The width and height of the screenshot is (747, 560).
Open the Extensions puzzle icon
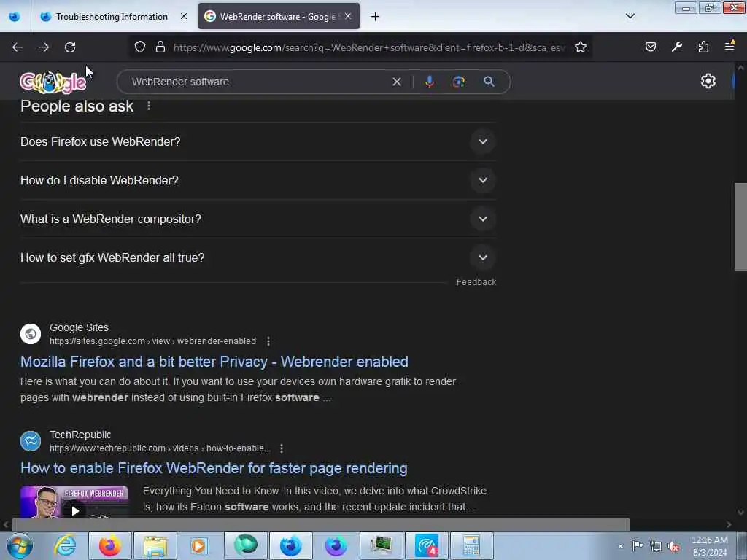(703, 47)
